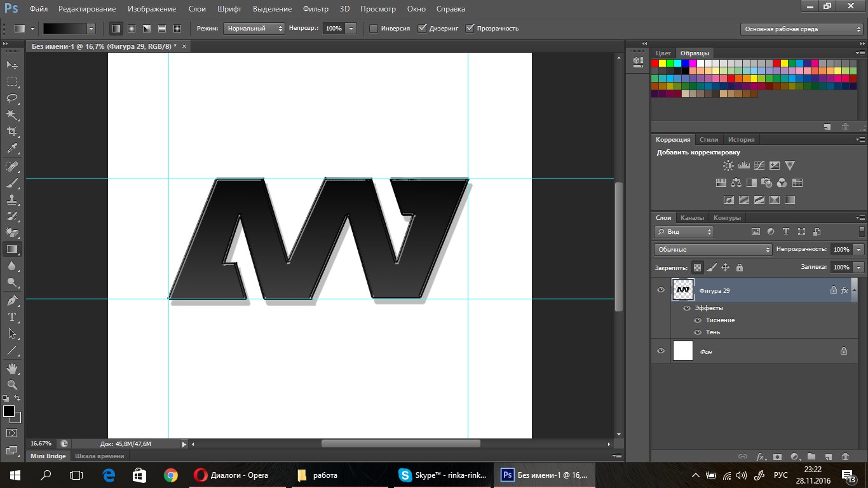Hide the Фон layer

[661, 351]
